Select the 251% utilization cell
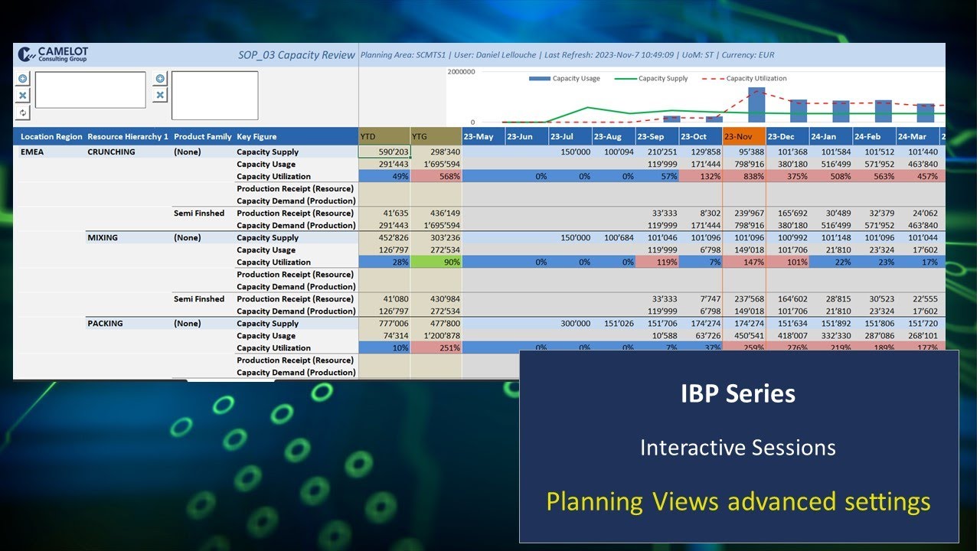This screenshot has height=551, width=980. click(436, 348)
